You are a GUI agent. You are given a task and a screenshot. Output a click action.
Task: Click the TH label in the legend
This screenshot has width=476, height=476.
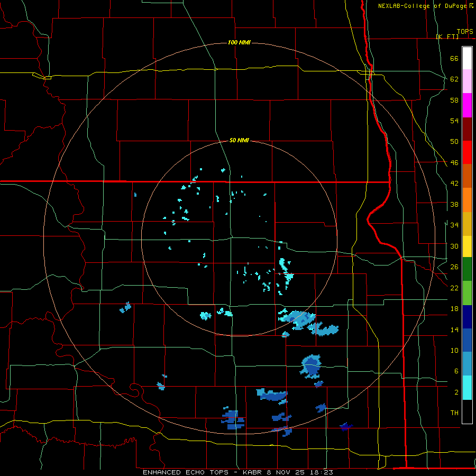click(x=454, y=413)
